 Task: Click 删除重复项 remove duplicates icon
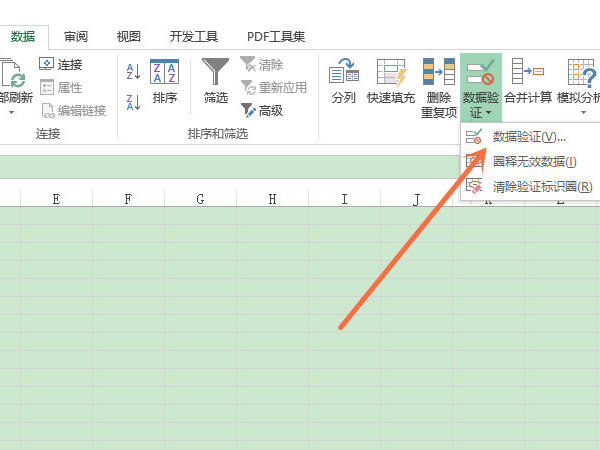click(439, 71)
